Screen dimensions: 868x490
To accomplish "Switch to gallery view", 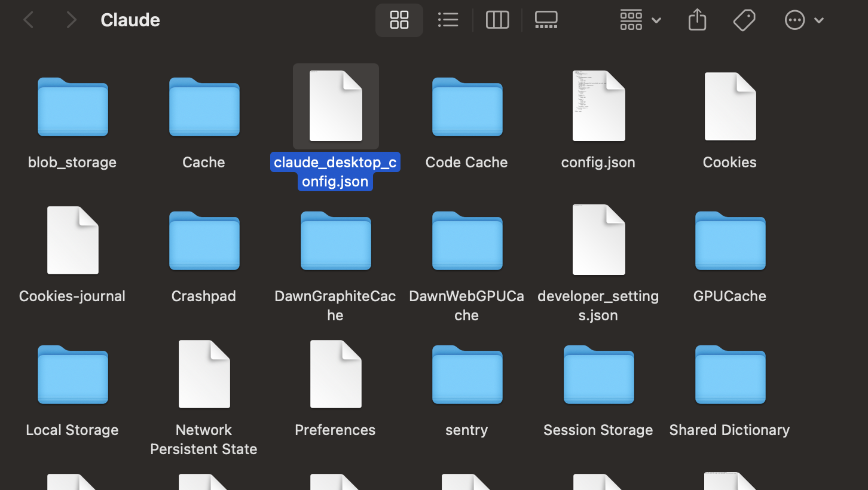I will pyautogui.click(x=546, y=20).
